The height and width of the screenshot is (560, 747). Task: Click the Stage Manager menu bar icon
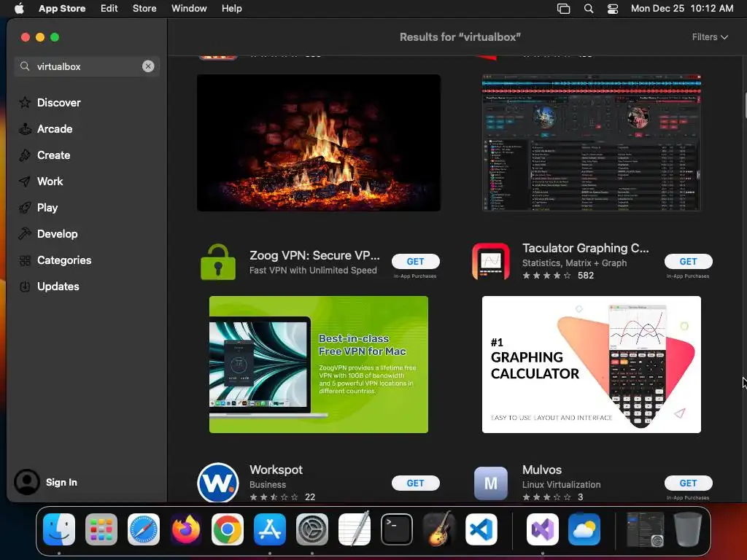563,8
